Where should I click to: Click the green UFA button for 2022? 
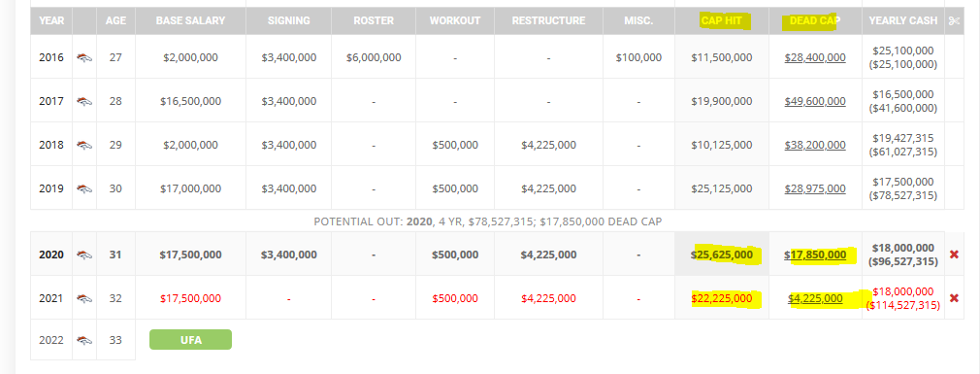click(190, 340)
